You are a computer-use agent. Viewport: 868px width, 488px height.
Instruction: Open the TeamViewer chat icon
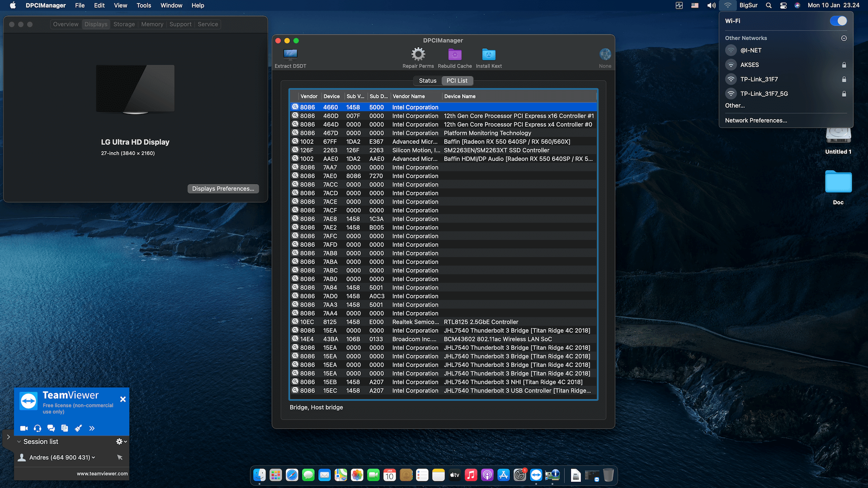click(51, 428)
